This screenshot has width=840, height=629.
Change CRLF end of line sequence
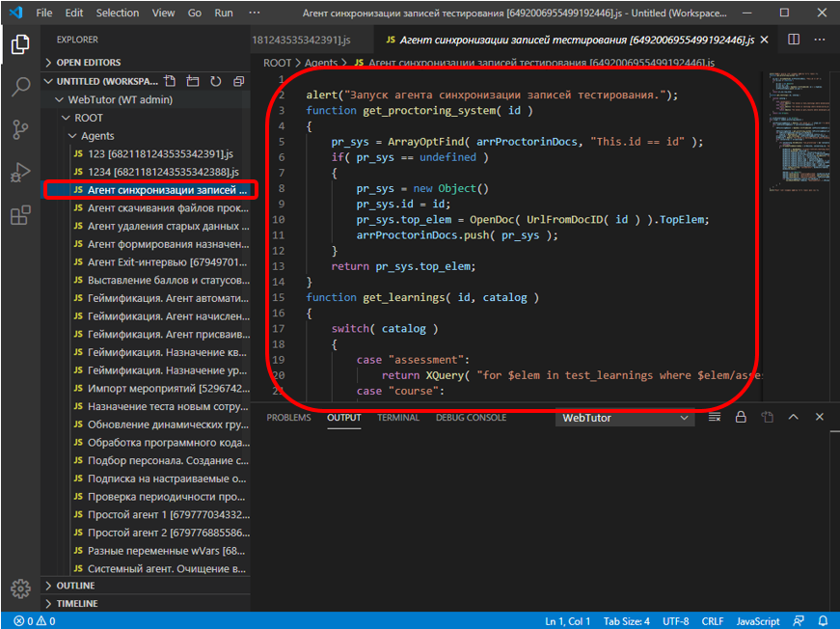(x=713, y=621)
